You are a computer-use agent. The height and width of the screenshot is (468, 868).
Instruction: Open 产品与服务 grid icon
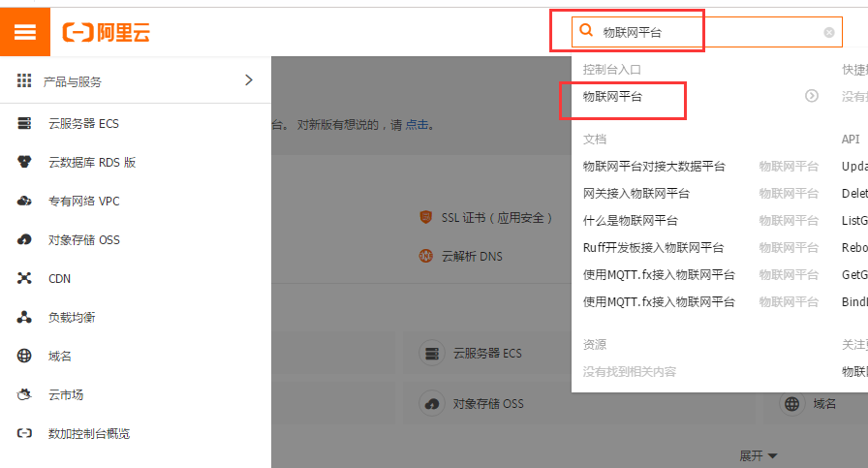tap(24, 80)
